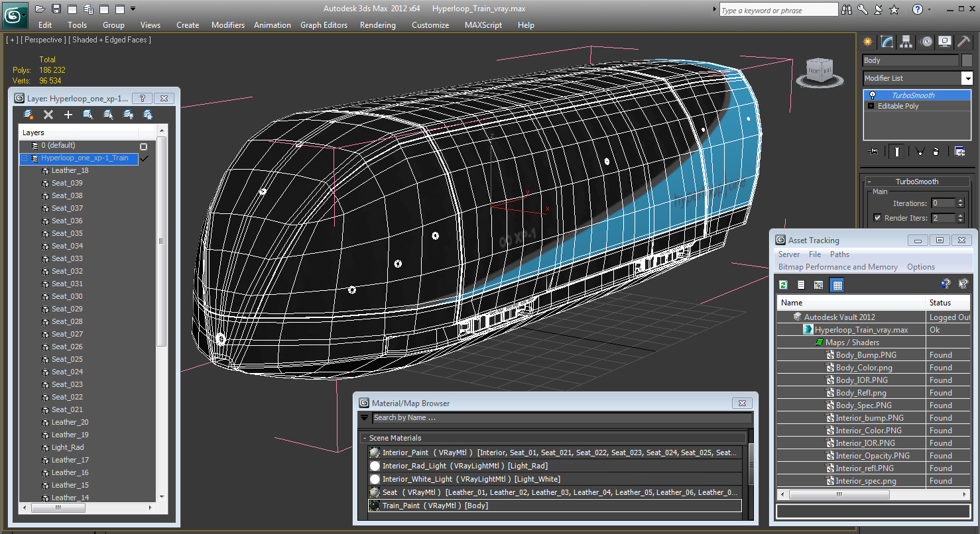980x534 pixels.
Task: Click the ViewCube in the viewport
Action: point(820,72)
